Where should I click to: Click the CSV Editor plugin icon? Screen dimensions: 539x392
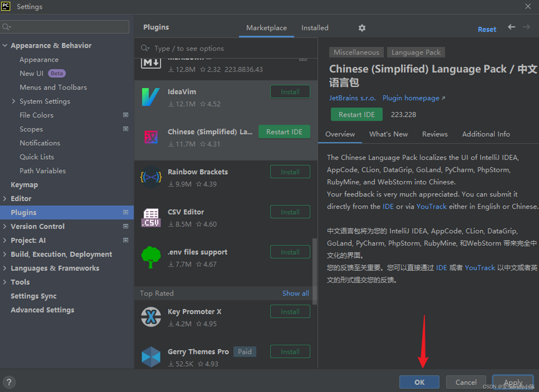[x=151, y=217]
